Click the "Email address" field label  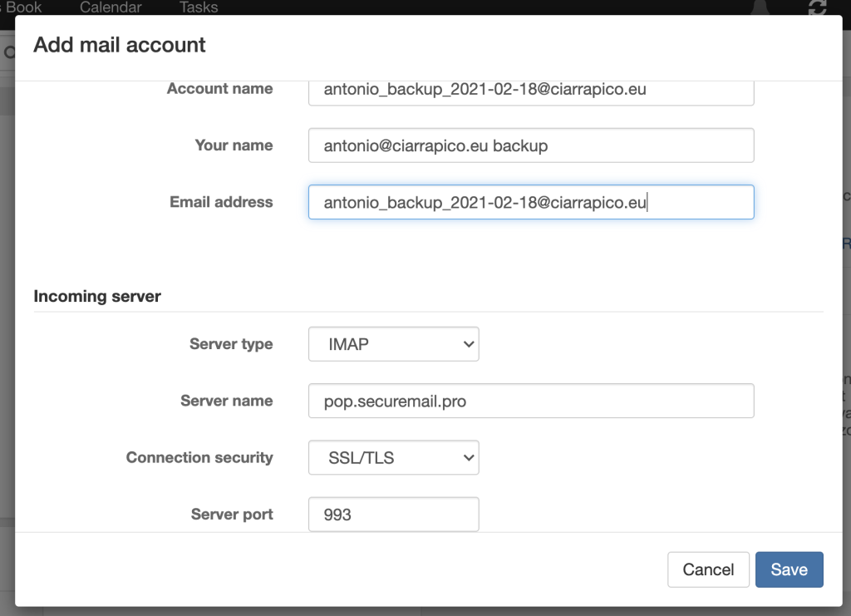221,202
